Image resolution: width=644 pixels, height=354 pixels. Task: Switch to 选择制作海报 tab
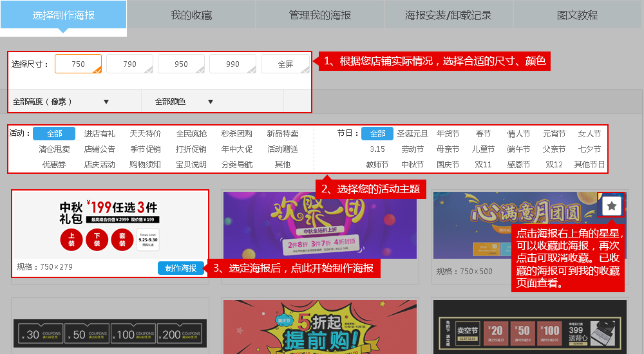(x=64, y=15)
